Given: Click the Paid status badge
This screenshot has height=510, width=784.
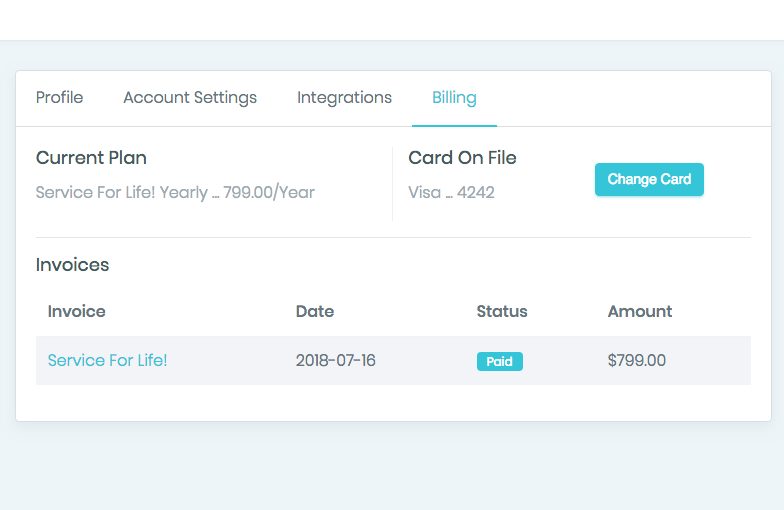Looking at the screenshot, I should [499, 361].
